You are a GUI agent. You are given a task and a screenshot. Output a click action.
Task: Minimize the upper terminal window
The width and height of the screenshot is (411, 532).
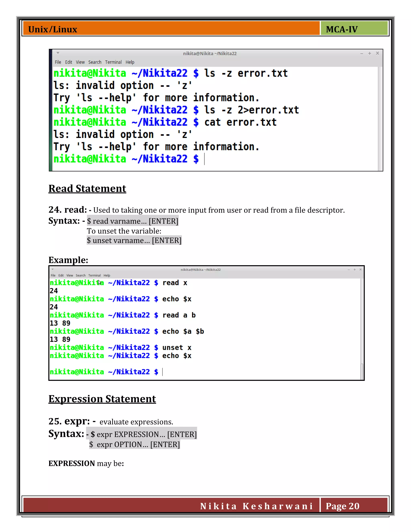362,54
